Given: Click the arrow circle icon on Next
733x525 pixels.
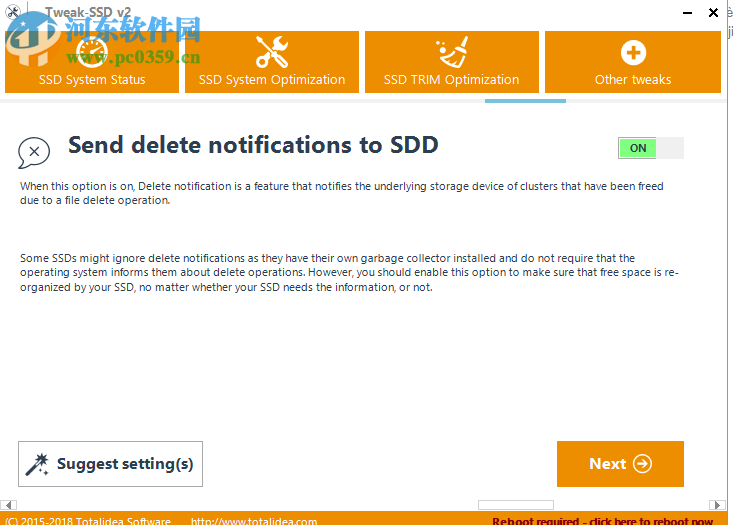Looking at the screenshot, I should [642, 464].
